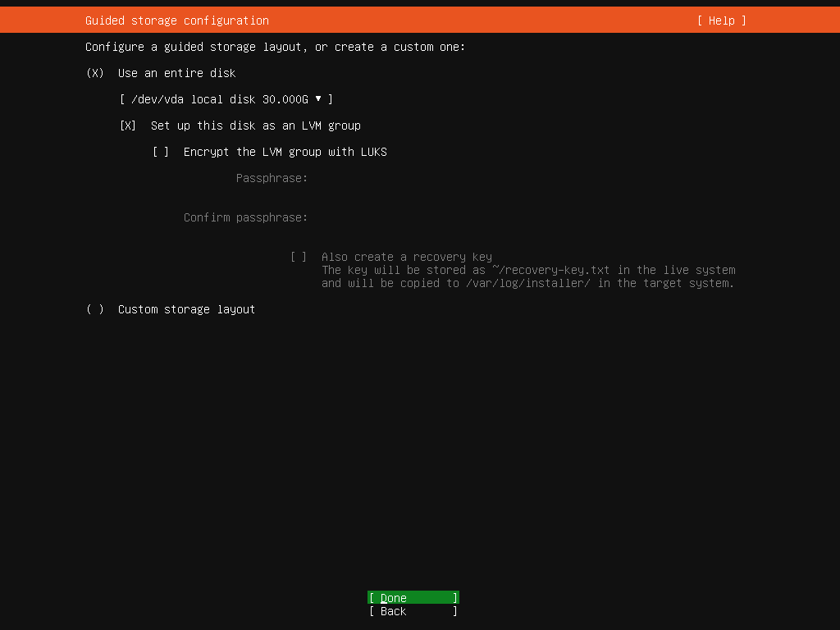Image resolution: width=840 pixels, height=630 pixels.
Task: Uncheck the LVM group checkbox box
Action: click(x=128, y=126)
